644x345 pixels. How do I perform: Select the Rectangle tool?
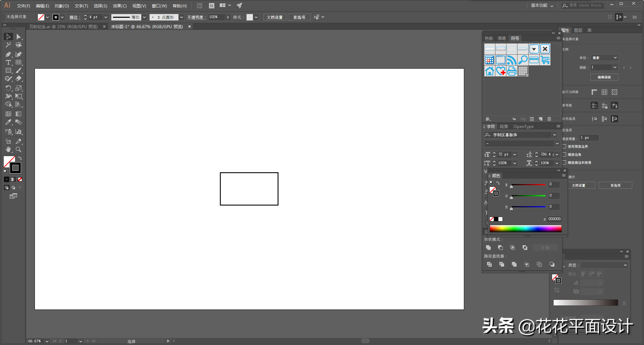click(x=8, y=71)
